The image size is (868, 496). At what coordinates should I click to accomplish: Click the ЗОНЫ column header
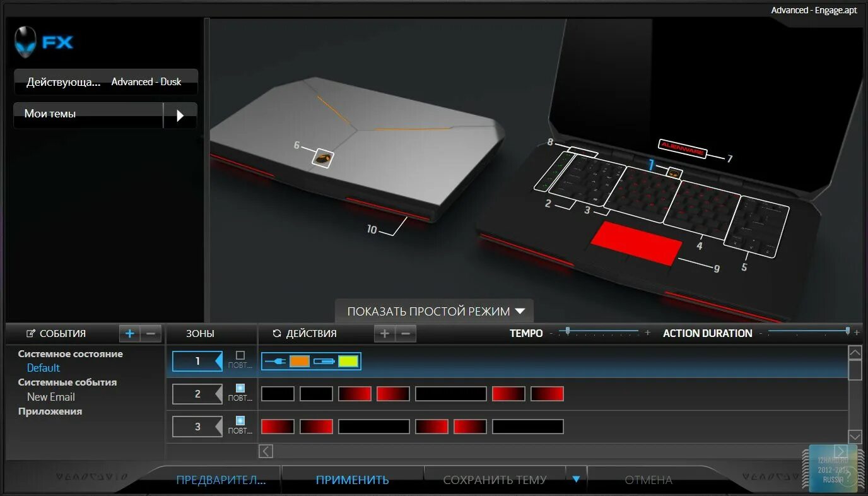200,333
